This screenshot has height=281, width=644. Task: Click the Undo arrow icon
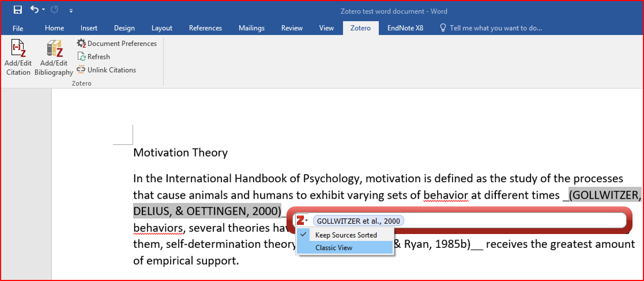coord(34,10)
